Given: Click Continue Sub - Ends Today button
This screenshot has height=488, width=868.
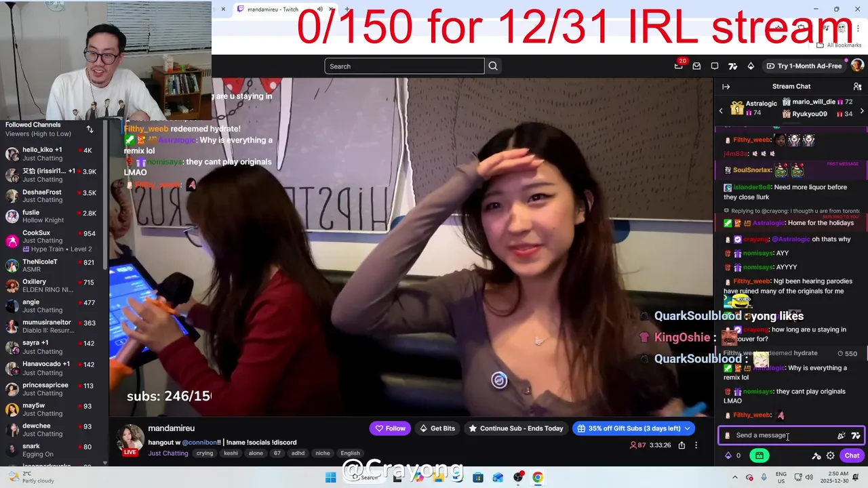Looking at the screenshot, I should [516, 428].
